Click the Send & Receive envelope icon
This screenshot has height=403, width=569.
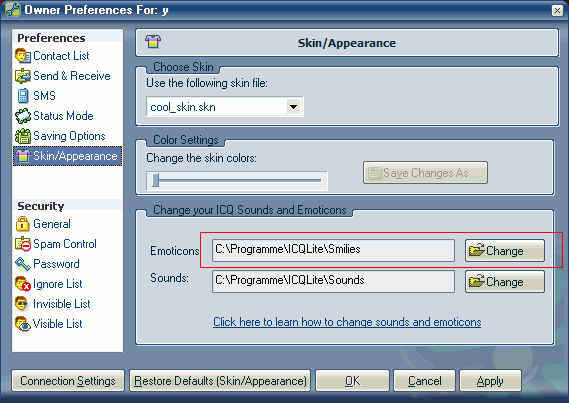[x=22, y=76]
